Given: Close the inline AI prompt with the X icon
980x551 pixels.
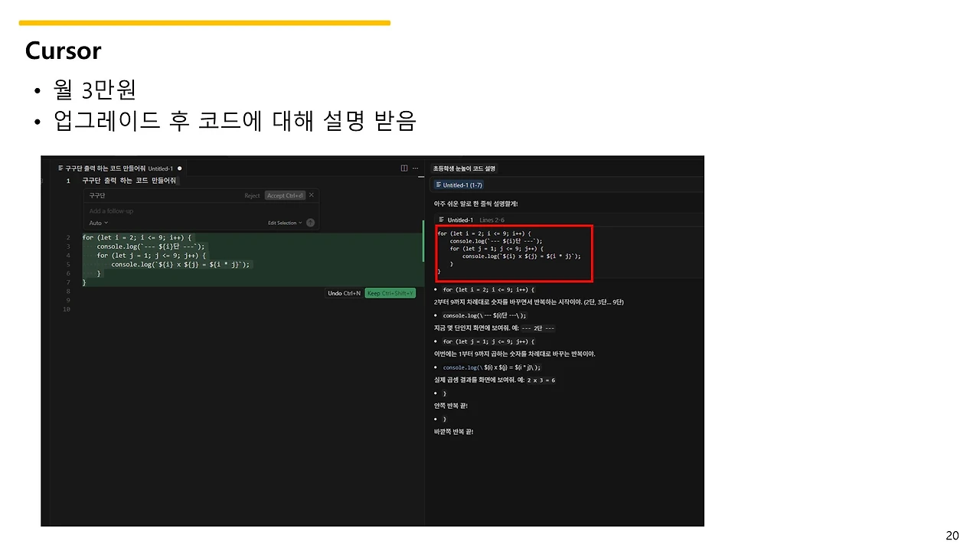Looking at the screenshot, I should pos(311,195).
